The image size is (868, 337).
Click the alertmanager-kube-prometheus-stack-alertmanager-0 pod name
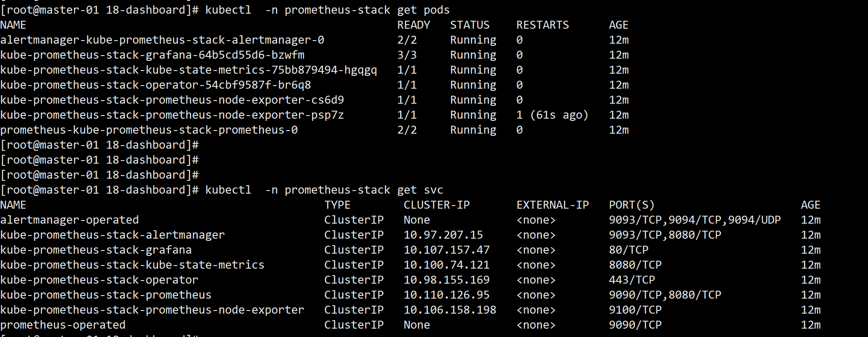(x=162, y=40)
